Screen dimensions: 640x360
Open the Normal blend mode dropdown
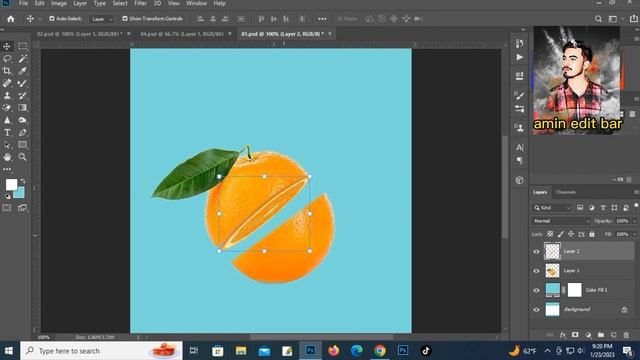(x=561, y=221)
